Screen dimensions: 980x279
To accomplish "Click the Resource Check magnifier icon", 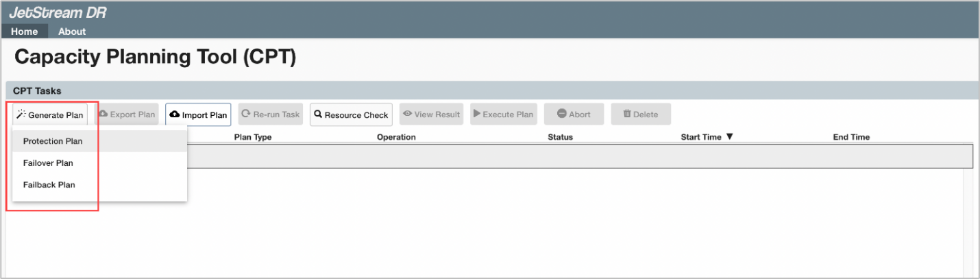I will coord(318,114).
